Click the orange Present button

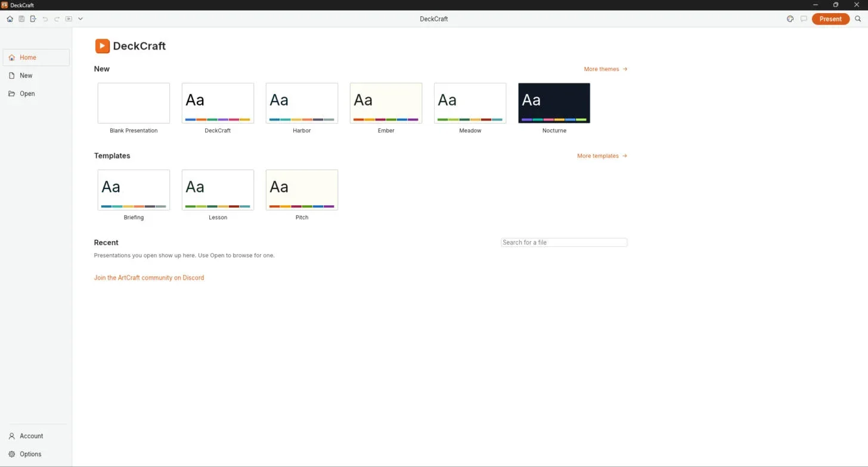[830, 19]
